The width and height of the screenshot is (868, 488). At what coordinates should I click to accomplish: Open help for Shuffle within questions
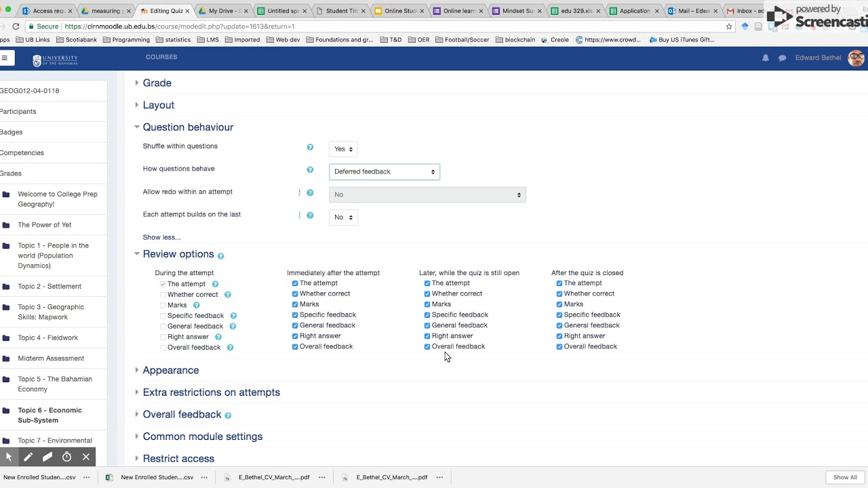310,147
